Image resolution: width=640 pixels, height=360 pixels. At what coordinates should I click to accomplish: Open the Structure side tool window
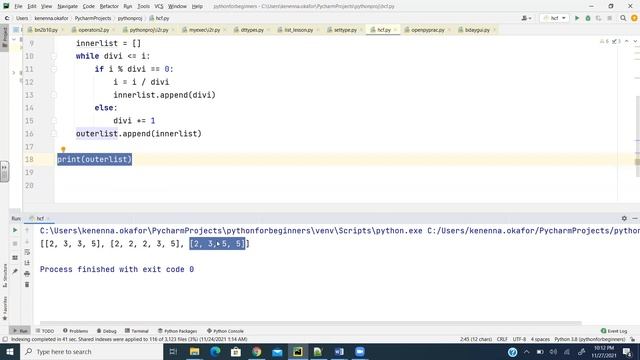(5, 276)
